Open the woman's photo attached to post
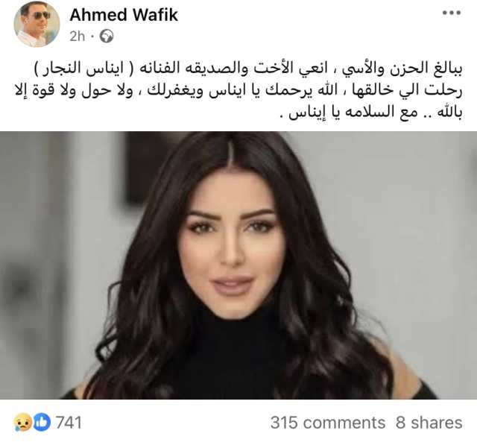Screen dimensions: 477x448 click(x=238, y=265)
